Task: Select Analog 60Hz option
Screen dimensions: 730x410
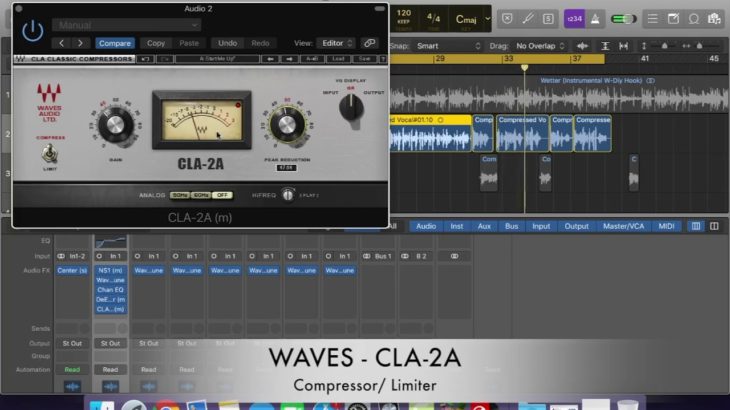Action: click(x=201, y=195)
